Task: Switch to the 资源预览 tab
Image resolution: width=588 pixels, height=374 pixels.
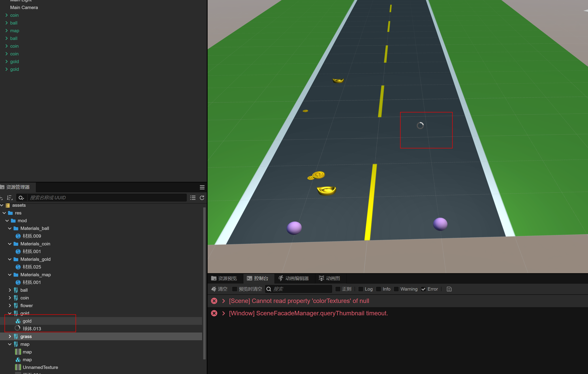Action: point(224,278)
